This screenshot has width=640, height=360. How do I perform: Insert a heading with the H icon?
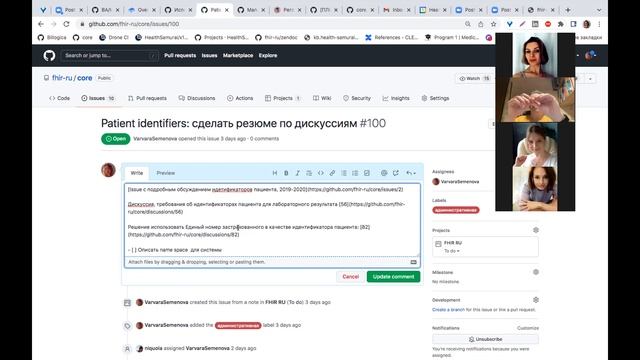[275, 173]
